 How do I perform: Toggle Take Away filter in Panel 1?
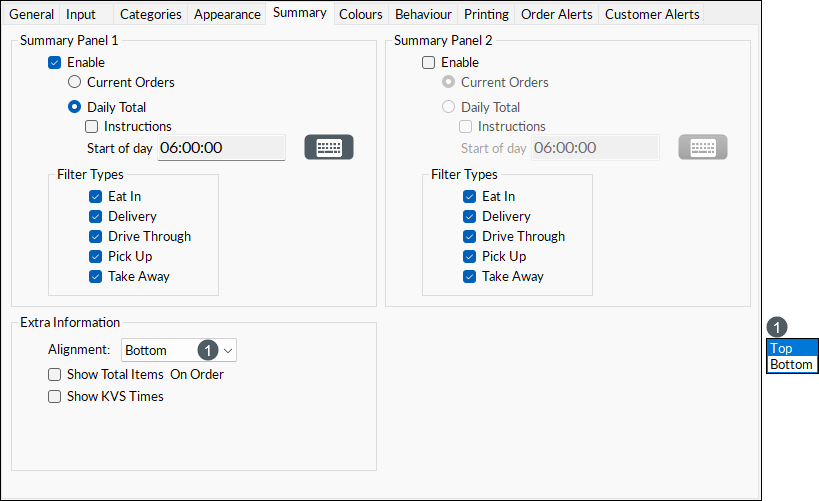pyautogui.click(x=96, y=276)
